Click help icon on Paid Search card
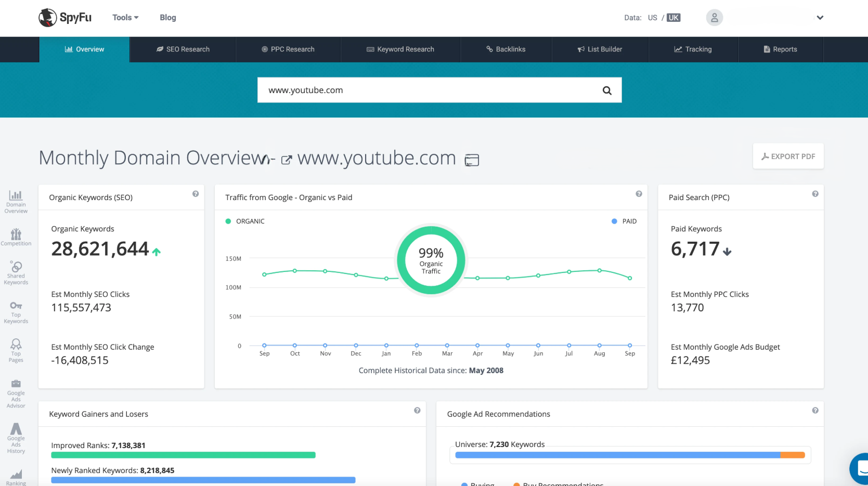This screenshot has width=868, height=486. coord(815,194)
